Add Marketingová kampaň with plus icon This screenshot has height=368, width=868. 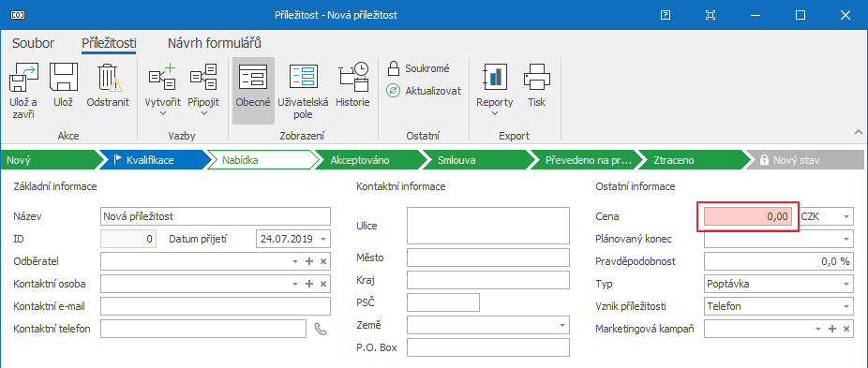click(x=832, y=329)
